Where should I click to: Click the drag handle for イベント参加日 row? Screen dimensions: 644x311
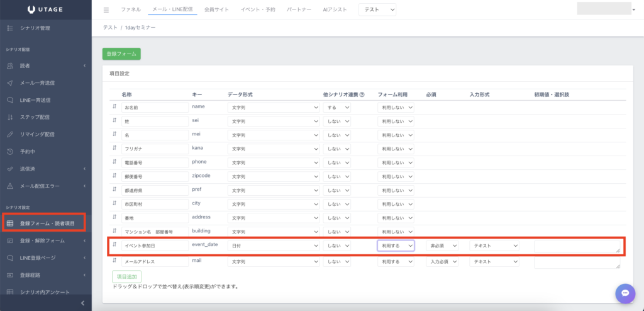coord(114,245)
